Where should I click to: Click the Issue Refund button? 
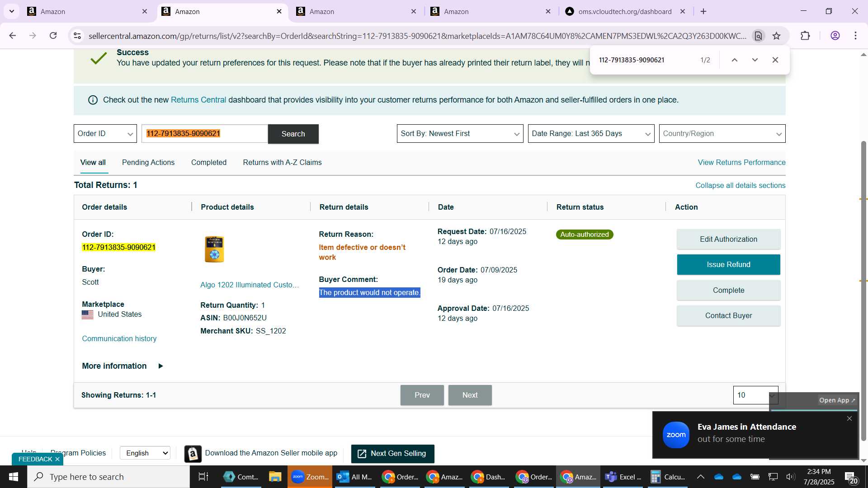pos(728,265)
